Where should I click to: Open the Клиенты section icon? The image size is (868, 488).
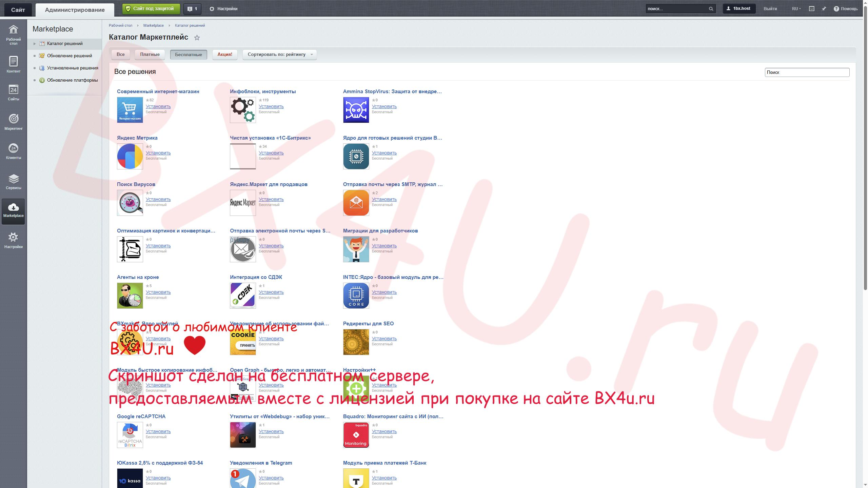pos(13,151)
